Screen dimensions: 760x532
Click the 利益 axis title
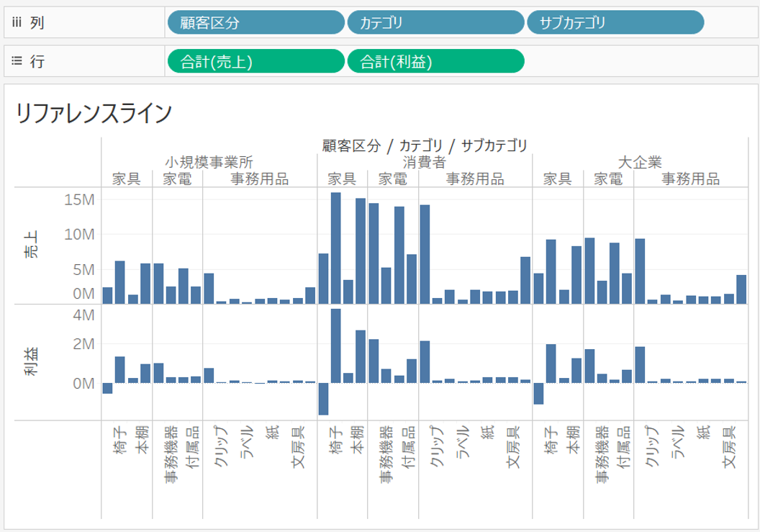(x=30, y=362)
